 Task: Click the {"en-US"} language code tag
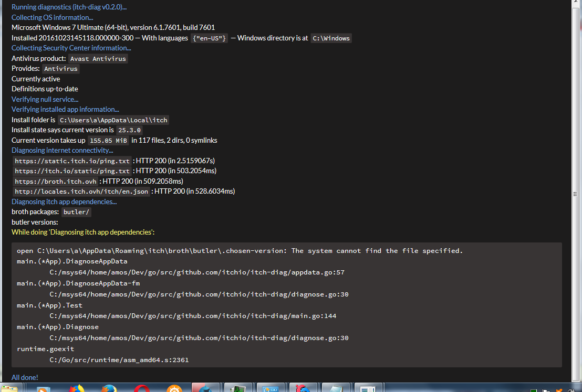click(x=209, y=38)
